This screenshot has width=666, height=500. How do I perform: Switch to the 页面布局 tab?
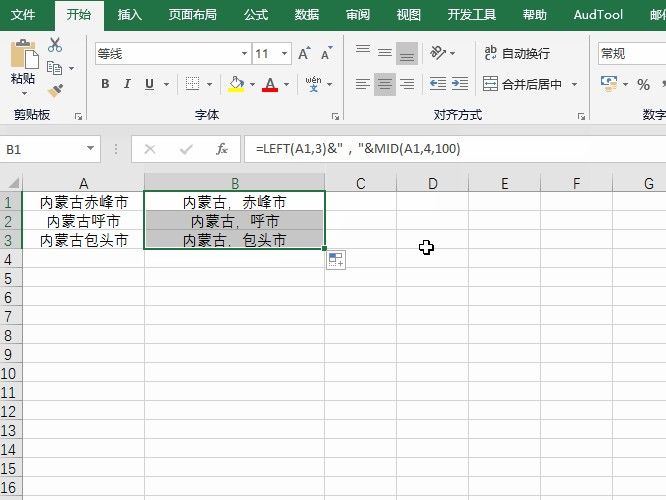(x=193, y=15)
